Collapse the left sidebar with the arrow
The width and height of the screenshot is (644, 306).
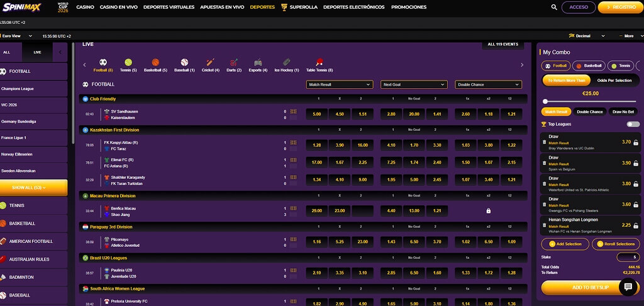60,52
